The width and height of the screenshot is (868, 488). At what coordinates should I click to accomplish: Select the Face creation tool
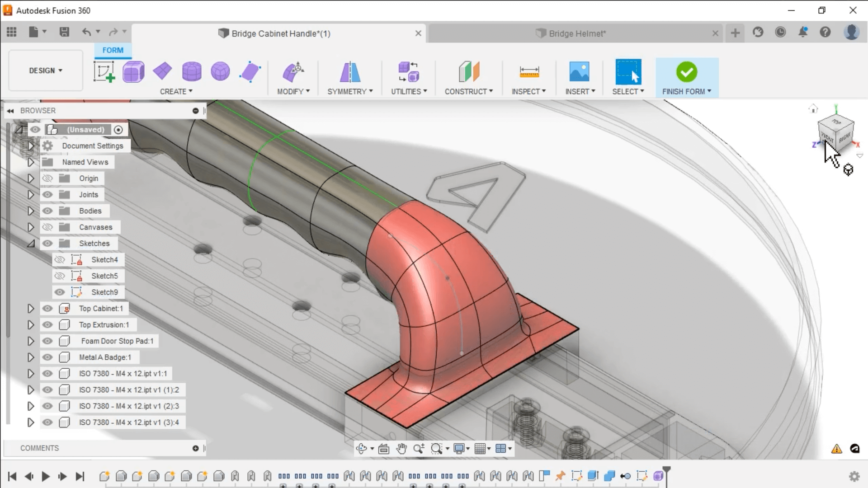250,71
